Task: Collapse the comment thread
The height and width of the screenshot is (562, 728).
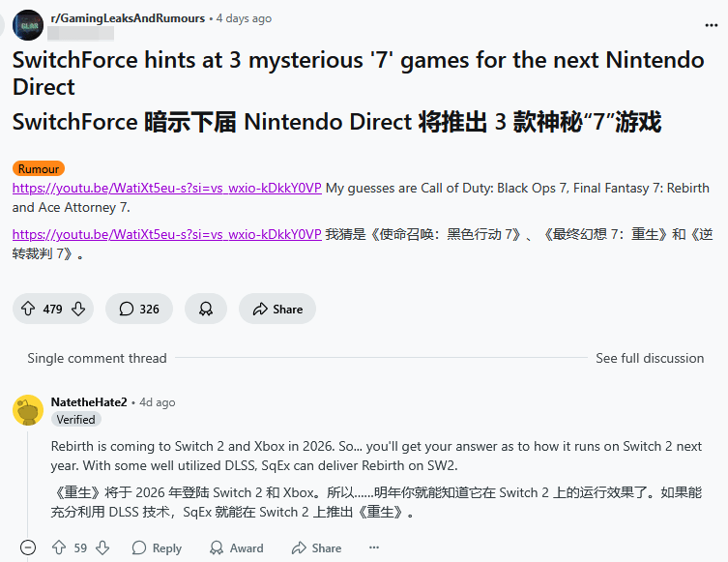Action: (x=27, y=547)
